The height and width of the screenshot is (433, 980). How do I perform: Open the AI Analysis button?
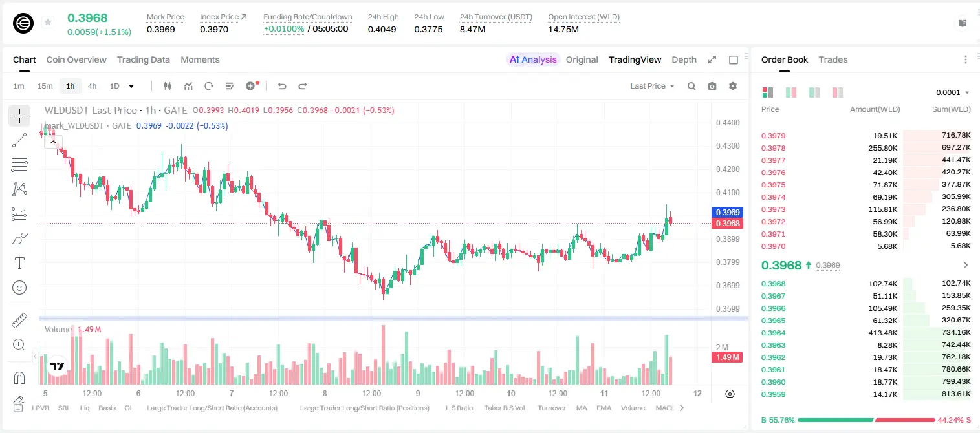pos(533,59)
